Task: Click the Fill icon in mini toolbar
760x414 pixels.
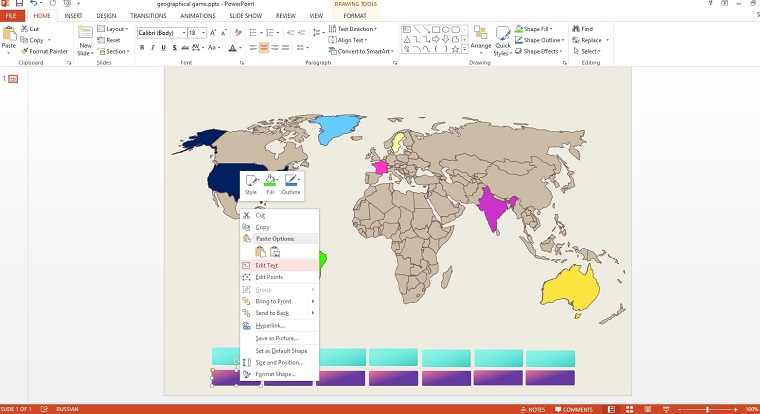Action: click(x=270, y=181)
